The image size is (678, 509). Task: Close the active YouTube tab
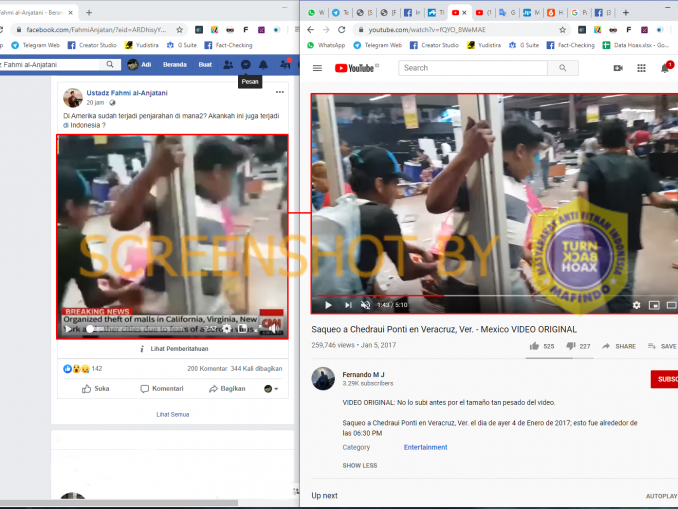tap(464, 13)
